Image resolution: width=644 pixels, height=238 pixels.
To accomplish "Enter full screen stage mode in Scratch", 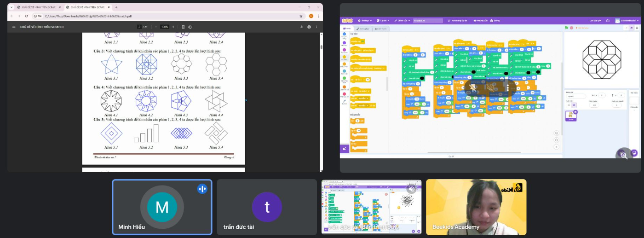I will (x=636, y=28).
